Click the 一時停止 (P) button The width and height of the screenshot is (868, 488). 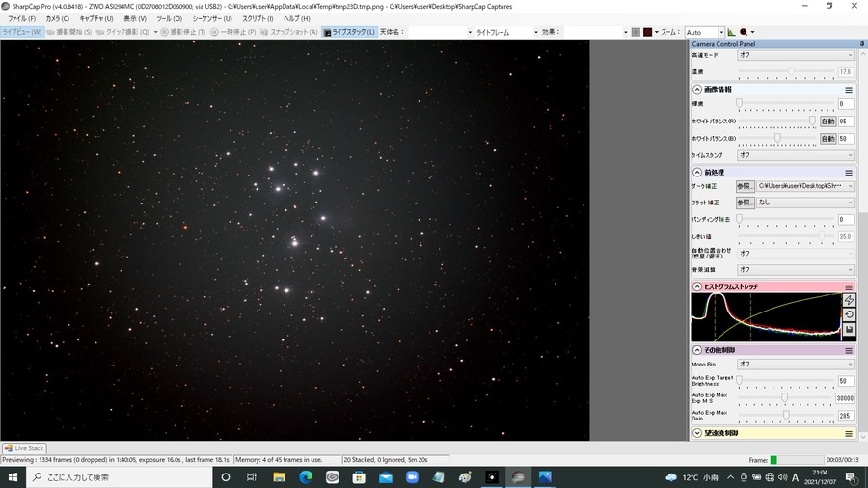(233, 32)
